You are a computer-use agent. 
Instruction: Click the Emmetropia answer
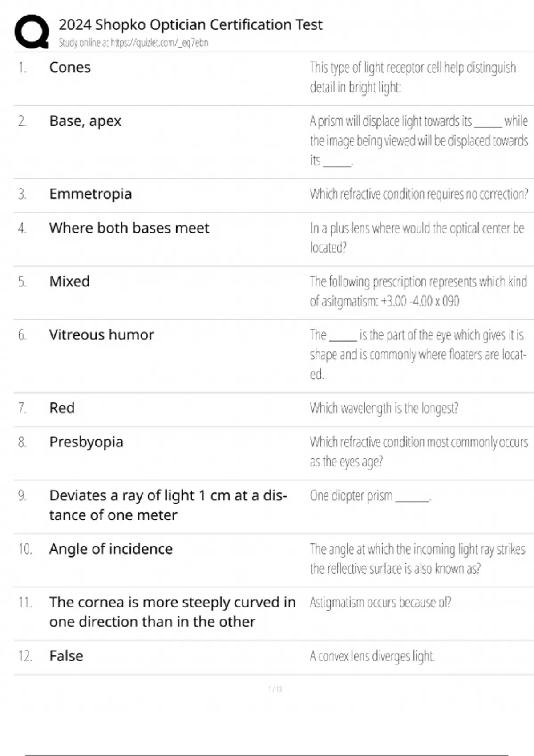[x=90, y=194]
